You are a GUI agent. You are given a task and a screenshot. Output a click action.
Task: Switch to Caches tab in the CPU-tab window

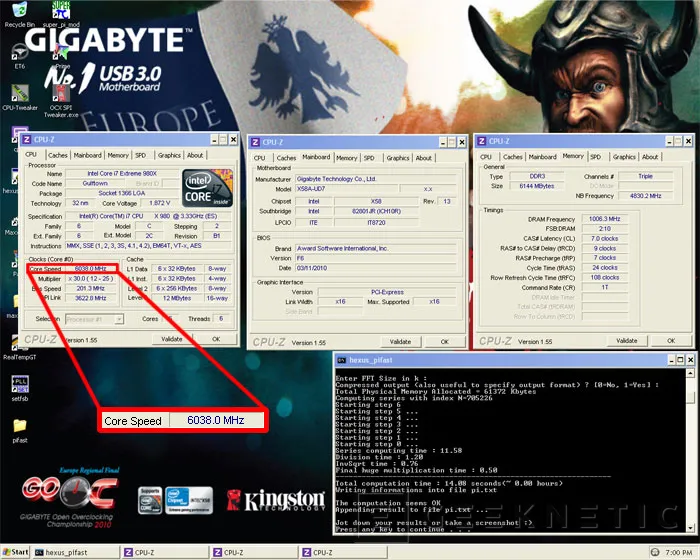click(x=58, y=155)
